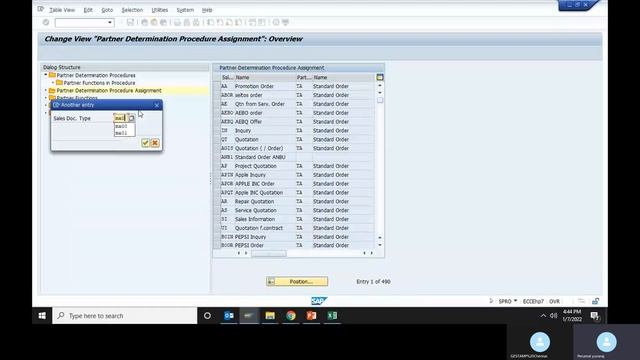Click the Generate Shortcut toolbar icon
The width and height of the screenshot is (640, 360).
(262, 22)
